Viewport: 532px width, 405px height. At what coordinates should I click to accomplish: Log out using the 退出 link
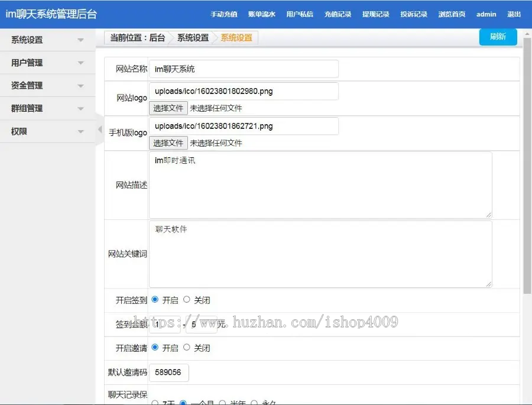tap(514, 14)
